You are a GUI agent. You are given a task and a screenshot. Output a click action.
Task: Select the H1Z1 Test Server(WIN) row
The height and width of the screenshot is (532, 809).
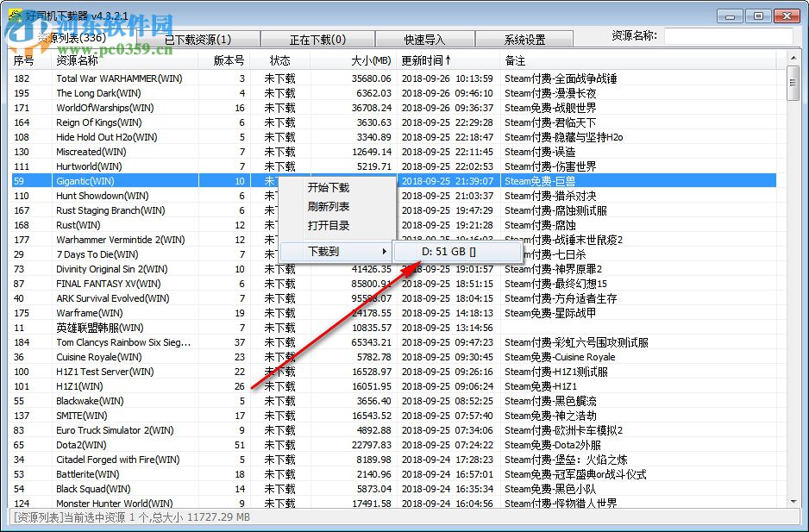coord(392,372)
